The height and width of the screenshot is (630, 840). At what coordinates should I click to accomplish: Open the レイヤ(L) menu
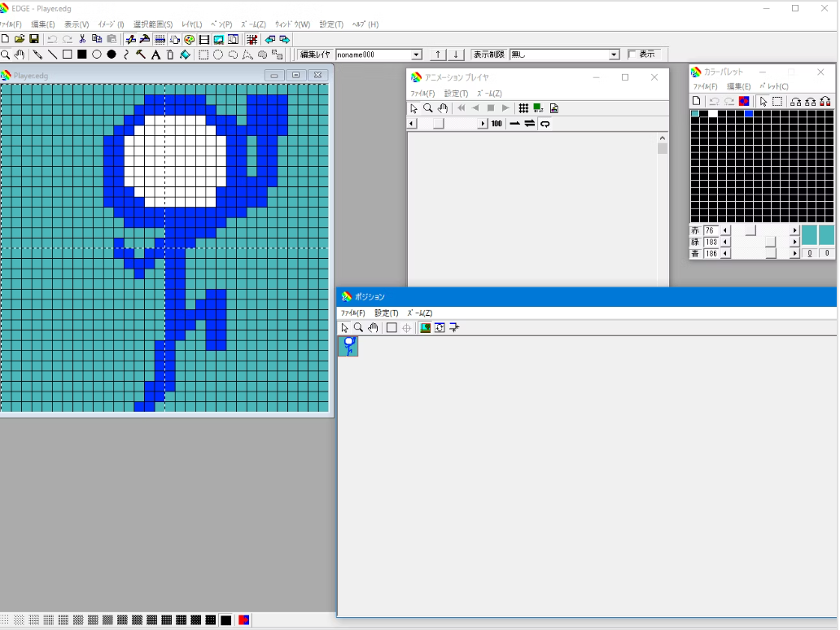click(x=191, y=24)
